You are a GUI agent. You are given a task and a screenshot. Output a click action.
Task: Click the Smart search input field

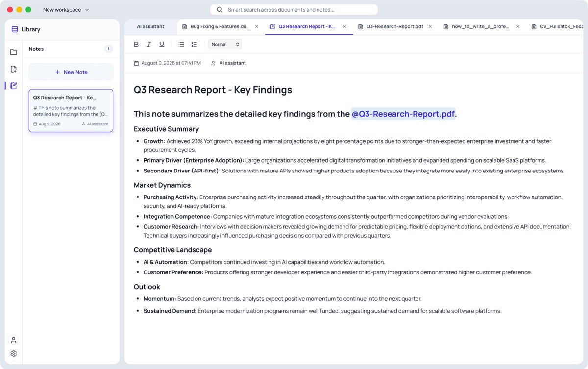coord(294,10)
